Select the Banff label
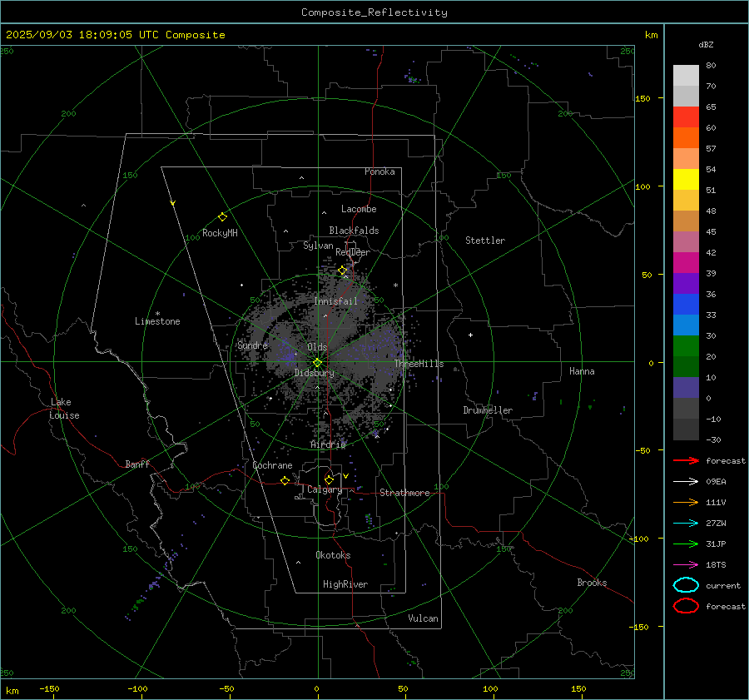Viewport: 749px width, 700px height. pyautogui.click(x=137, y=464)
